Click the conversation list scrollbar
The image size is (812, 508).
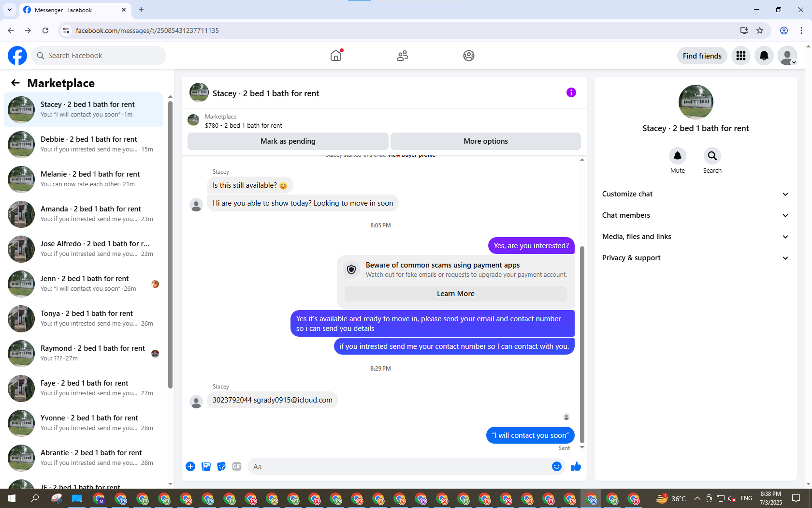(170, 244)
